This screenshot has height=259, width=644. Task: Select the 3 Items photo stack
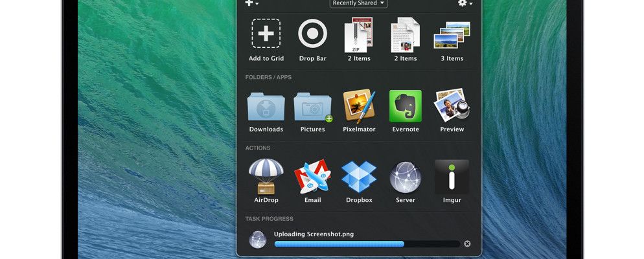point(452,35)
